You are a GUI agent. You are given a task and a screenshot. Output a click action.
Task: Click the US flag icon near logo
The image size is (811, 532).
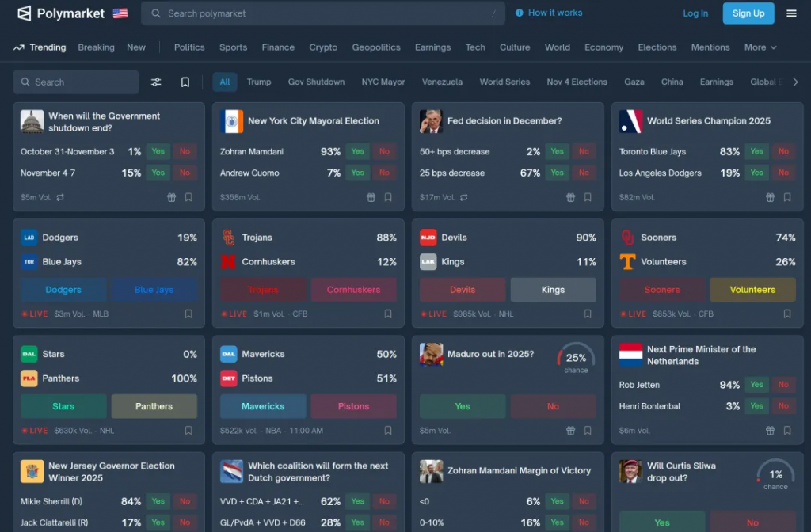pyautogui.click(x=120, y=13)
